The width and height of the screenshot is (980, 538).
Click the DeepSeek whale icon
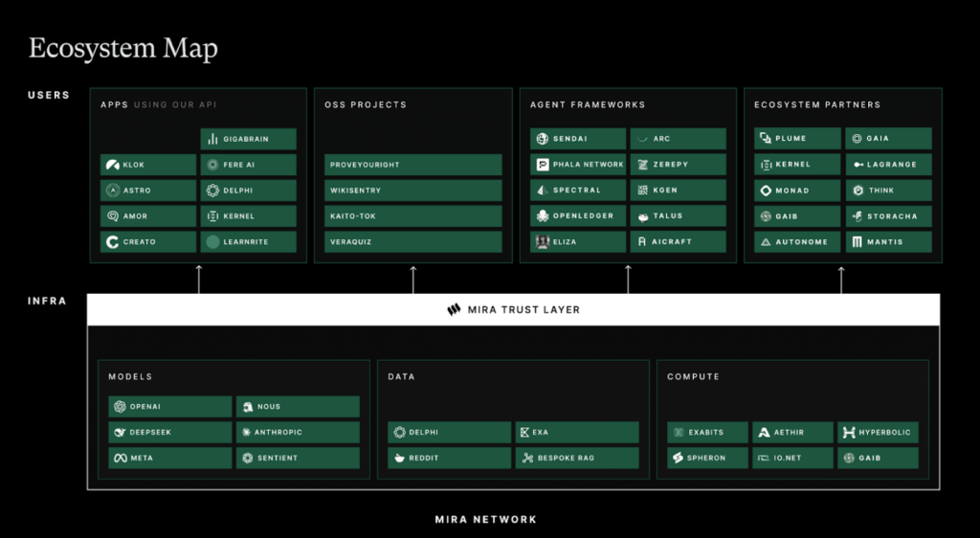point(120,433)
